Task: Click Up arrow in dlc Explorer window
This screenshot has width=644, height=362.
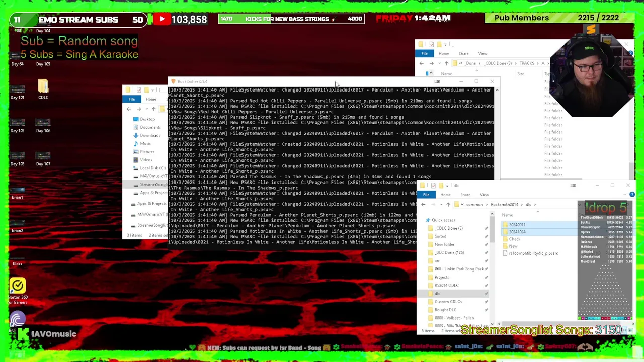Action: [x=448, y=205]
